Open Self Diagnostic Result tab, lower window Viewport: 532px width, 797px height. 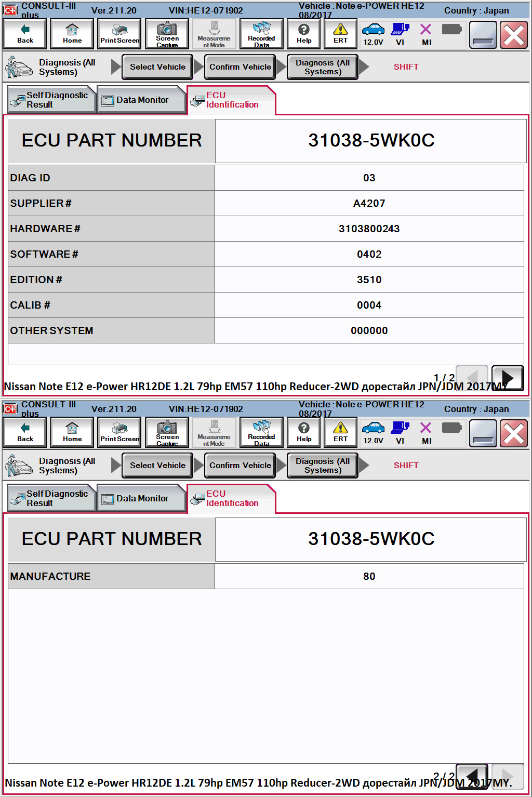tap(51, 498)
